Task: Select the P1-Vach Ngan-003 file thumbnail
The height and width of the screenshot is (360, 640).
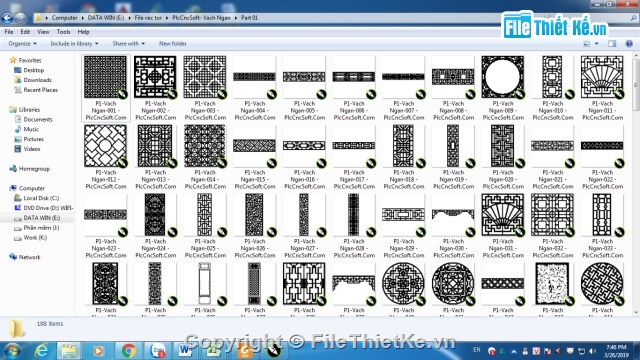Action: [x=204, y=77]
